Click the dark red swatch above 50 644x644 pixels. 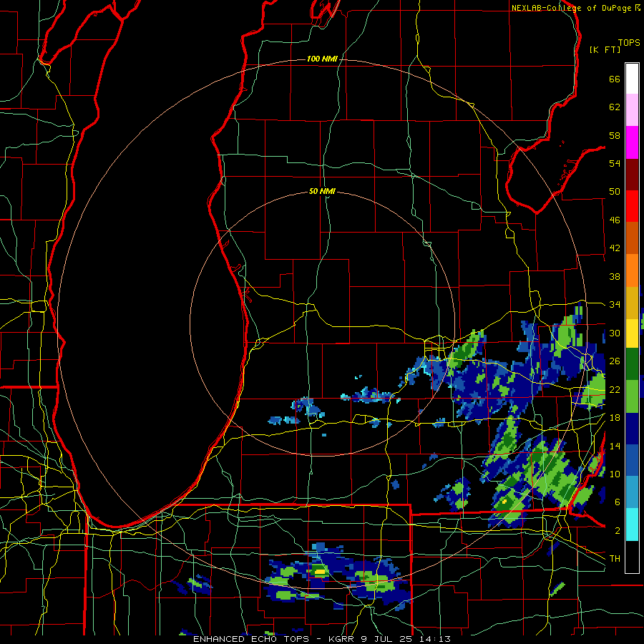(632, 174)
